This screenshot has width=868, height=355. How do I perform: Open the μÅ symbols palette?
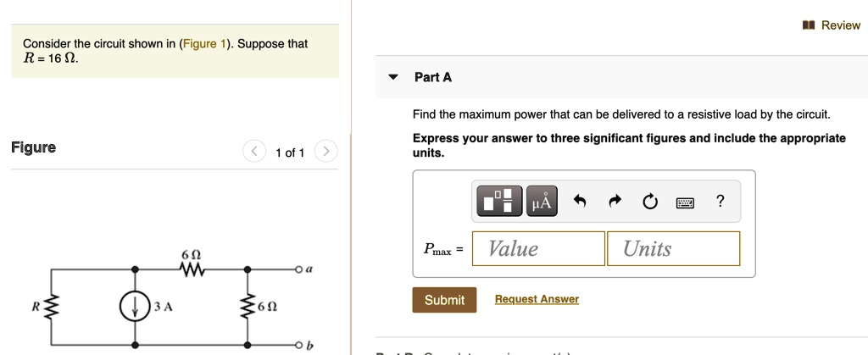coord(541,202)
